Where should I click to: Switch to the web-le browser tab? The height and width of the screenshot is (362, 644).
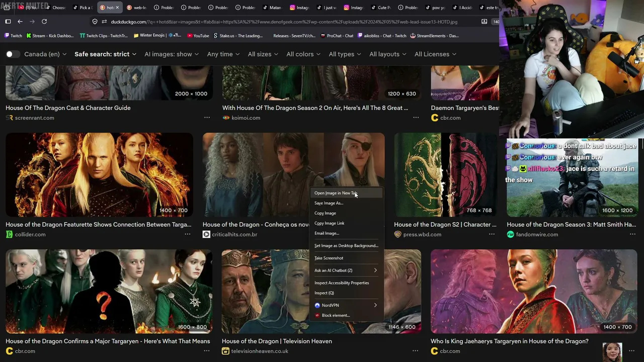tap(138, 8)
